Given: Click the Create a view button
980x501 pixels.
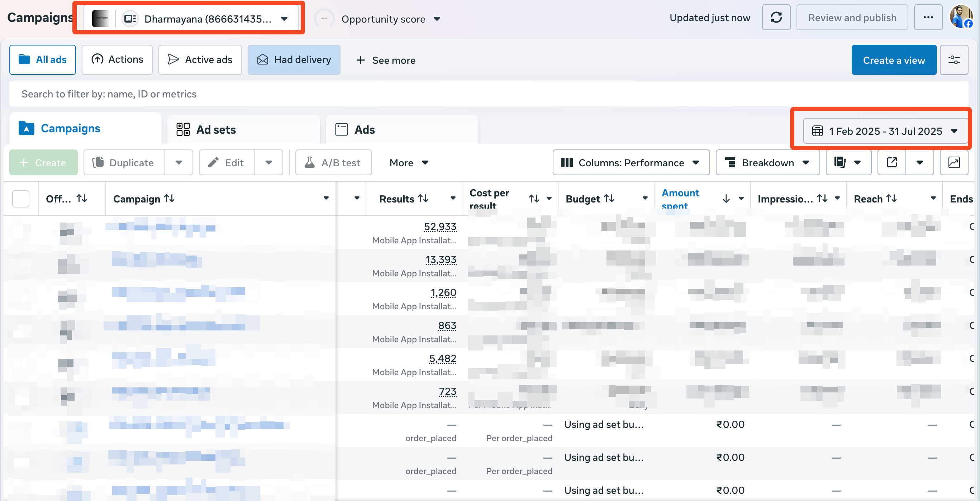Looking at the screenshot, I should tap(894, 60).
